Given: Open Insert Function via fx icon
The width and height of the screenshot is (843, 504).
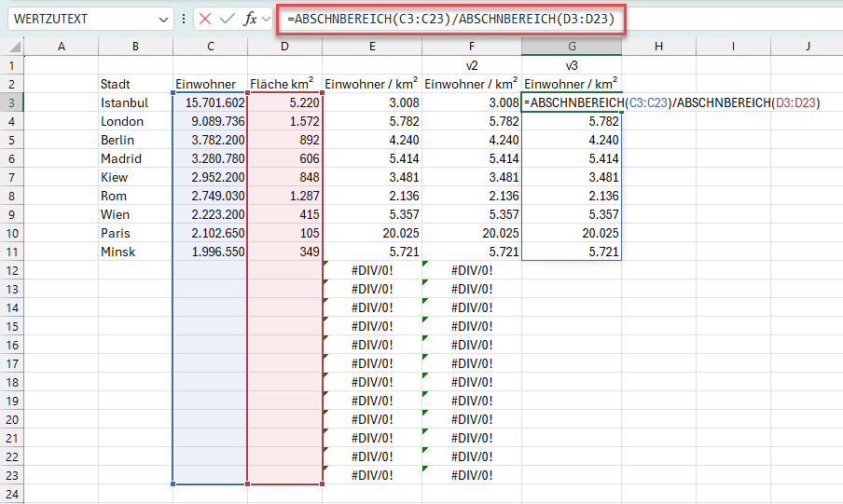Looking at the screenshot, I should click(250, 19).
